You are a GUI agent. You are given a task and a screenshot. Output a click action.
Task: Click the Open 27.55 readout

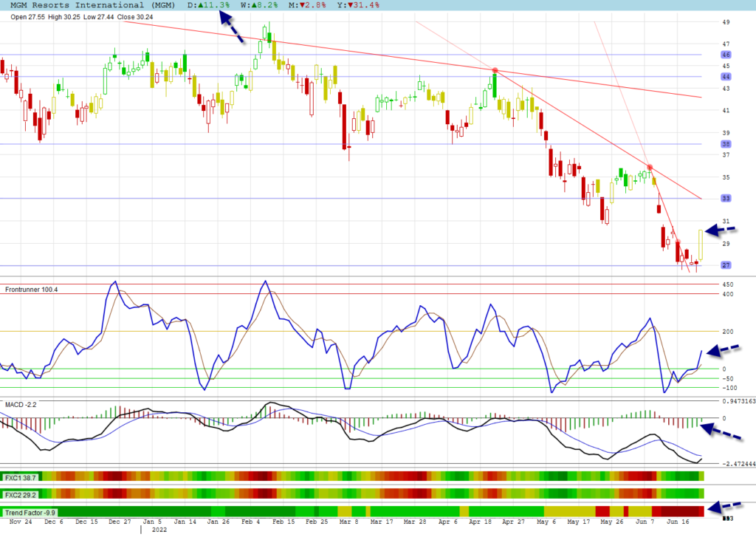(27, 17)
